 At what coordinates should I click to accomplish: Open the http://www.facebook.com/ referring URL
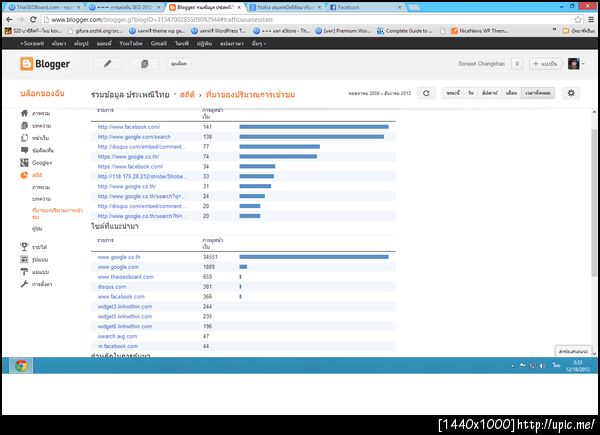129,127
